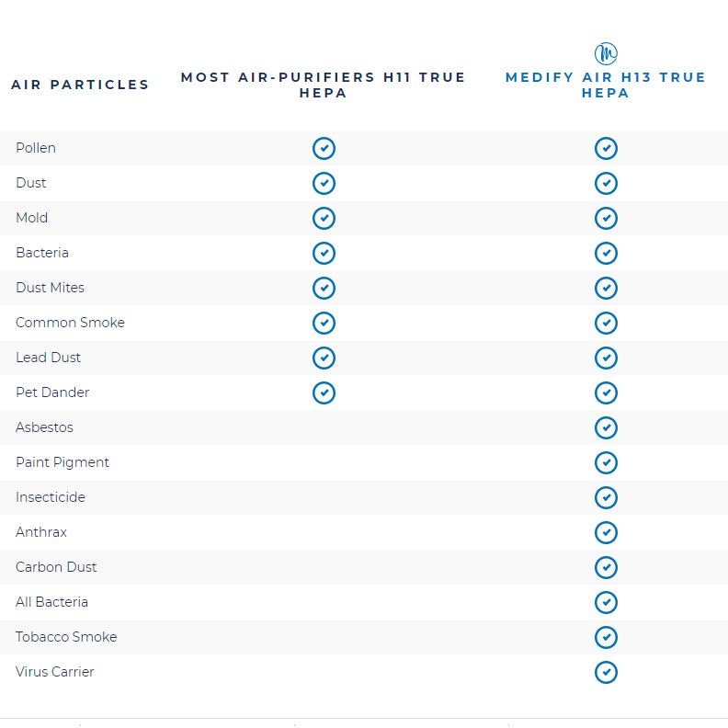Screen dimensions: 728x728
Task: Click the Medify Air H13 True HEPA heading
Action: pyautogui.click(x=606, y=85)
